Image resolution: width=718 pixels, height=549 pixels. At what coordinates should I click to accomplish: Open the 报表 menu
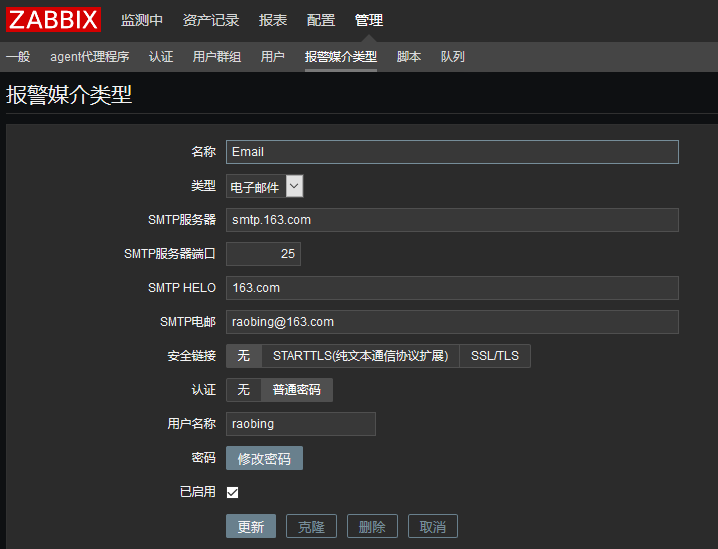(x=272, y=20)
